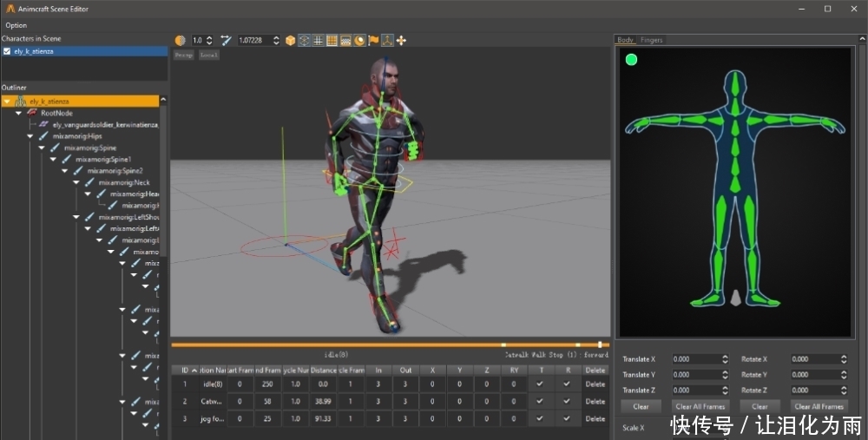Click the orange flag icon in toolbar
The width and height of the screenshot is (868, 440).
[373, 40]
